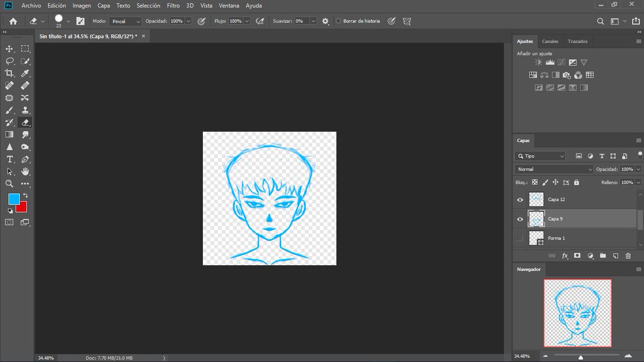Hide layer Capa 12
This screenshot has width=644, height=362.
(519, 200)
